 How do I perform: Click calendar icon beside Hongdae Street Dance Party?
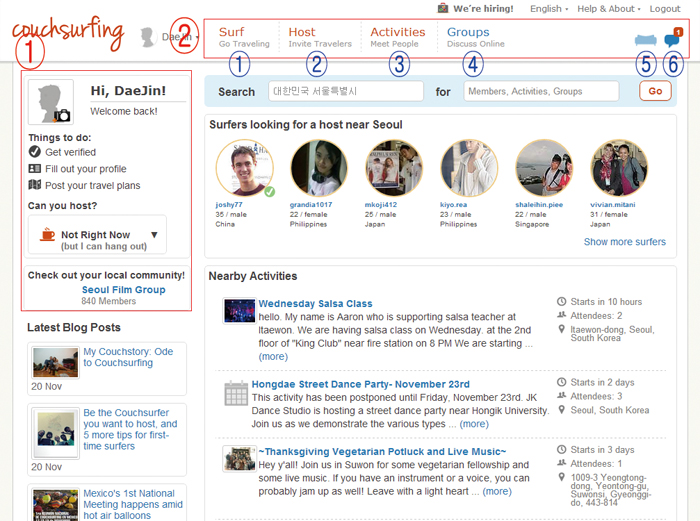pos(236,393)
